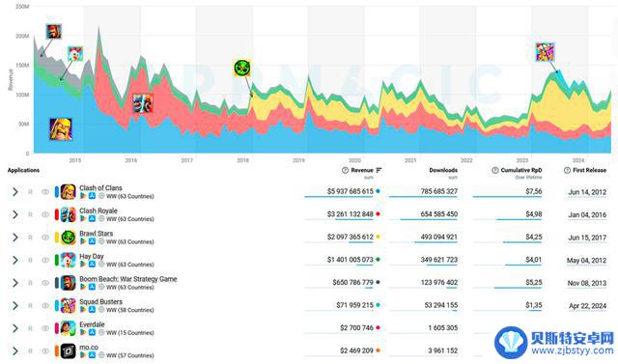This screenshot has width=618, height=364.
Task: Click the Jun 14, 2012 release date
Action: (x=587, y=192)
